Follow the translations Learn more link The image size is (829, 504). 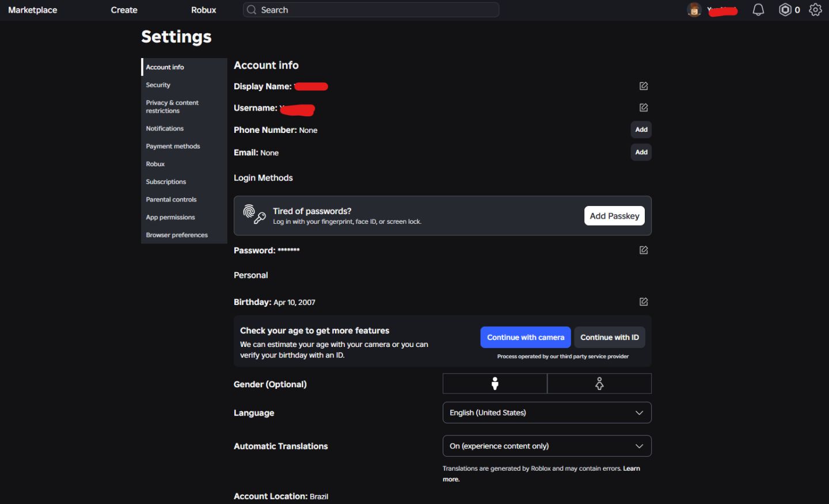point(632,468)
